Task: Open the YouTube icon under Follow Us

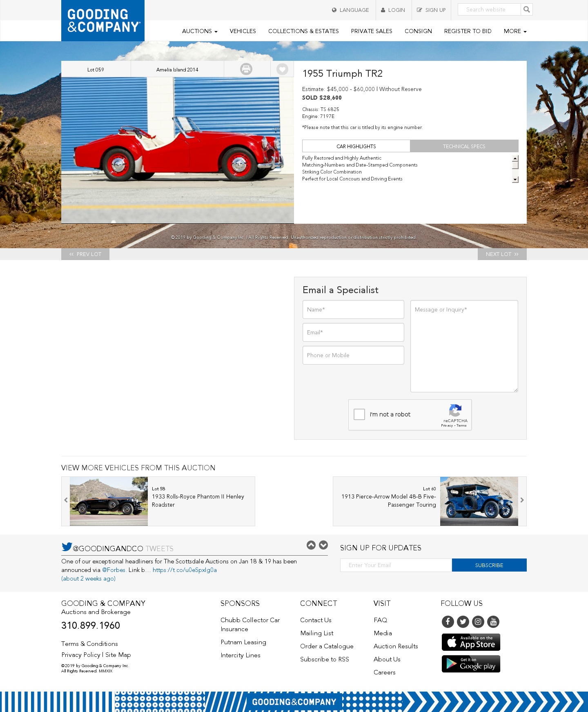Action: pos(493,622)
